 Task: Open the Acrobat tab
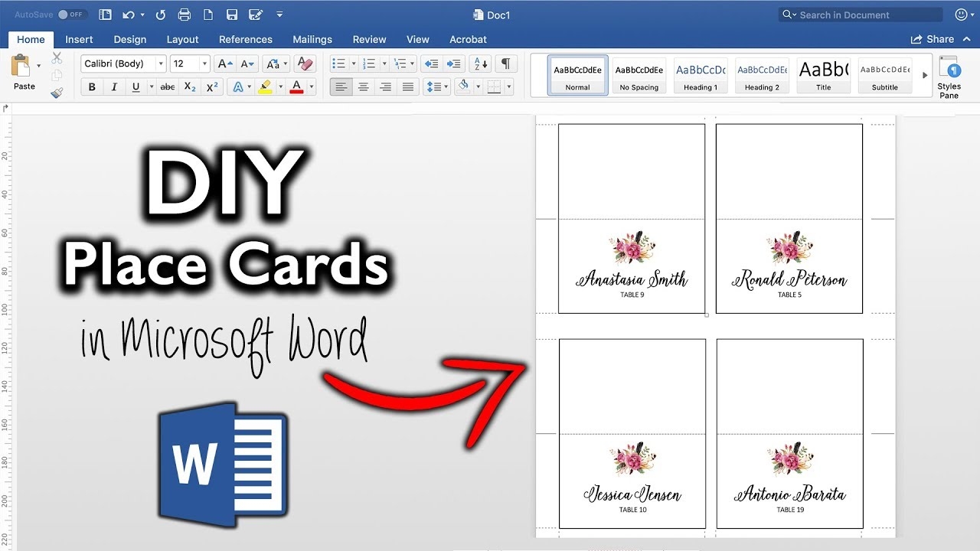coord(468,39)
